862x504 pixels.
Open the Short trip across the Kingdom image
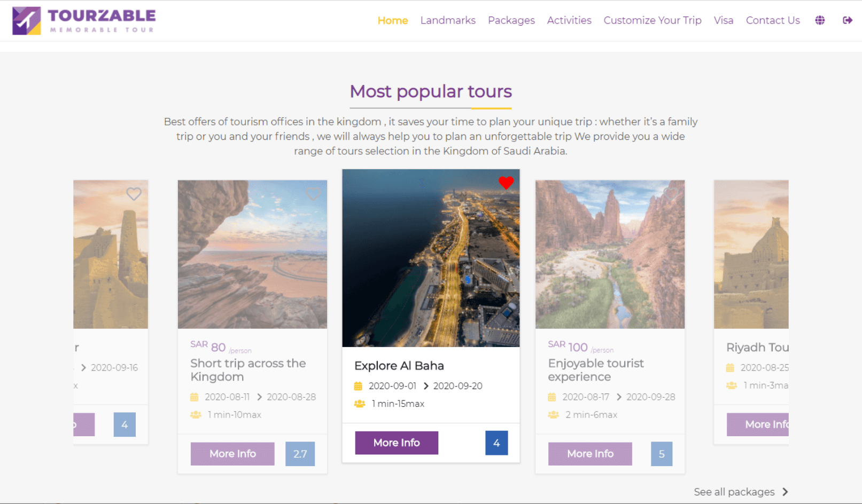252,254
